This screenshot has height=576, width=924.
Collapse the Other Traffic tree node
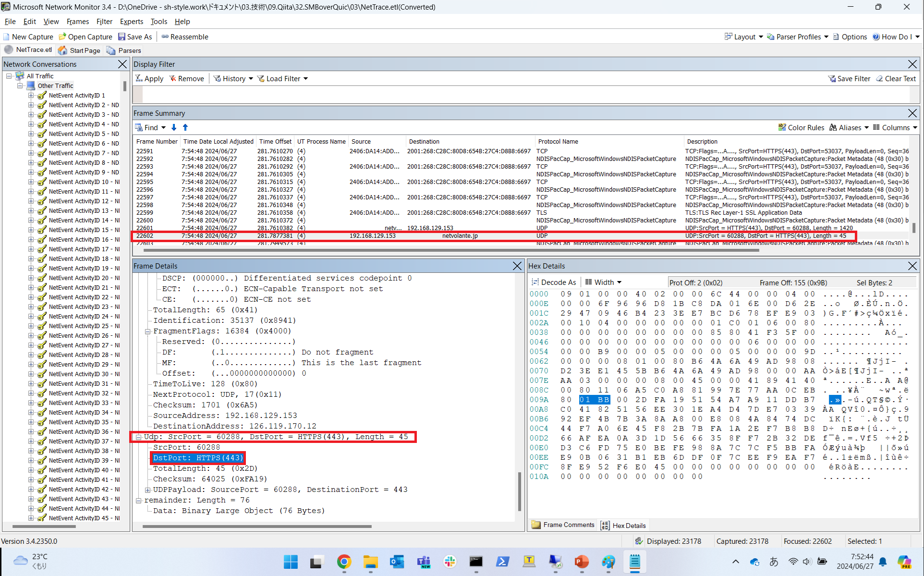[x=20, y=86]
